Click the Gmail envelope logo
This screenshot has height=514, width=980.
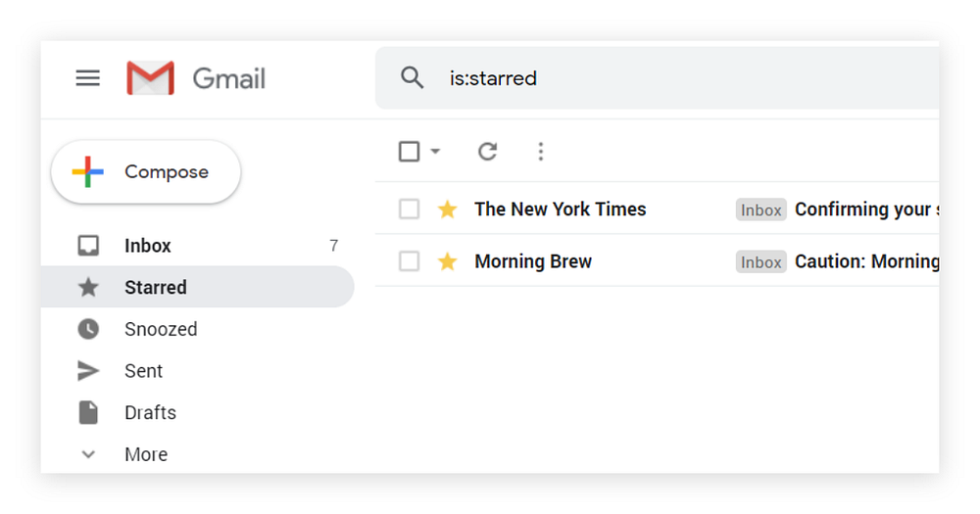(x=150, y=78)
